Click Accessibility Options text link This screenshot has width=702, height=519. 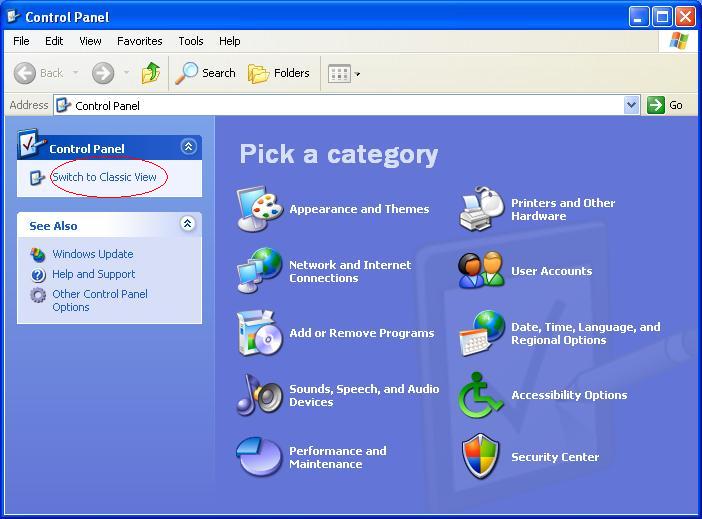point(569,395)
